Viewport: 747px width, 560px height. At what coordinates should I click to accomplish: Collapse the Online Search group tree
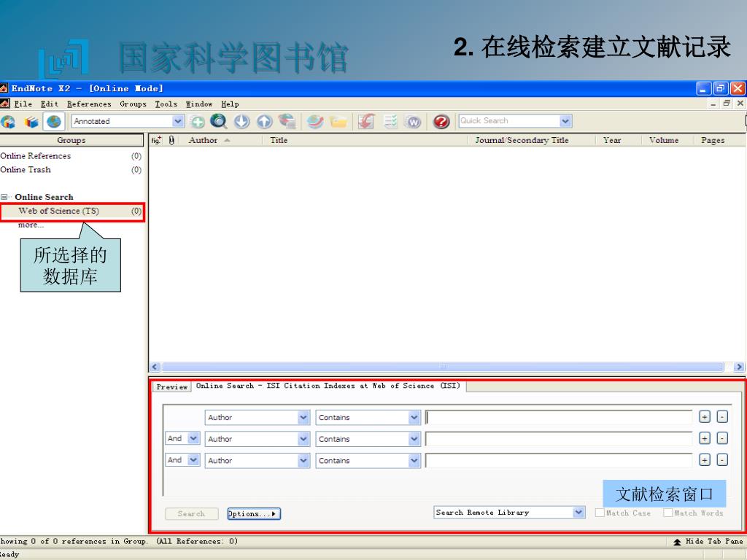pos(4,197)
